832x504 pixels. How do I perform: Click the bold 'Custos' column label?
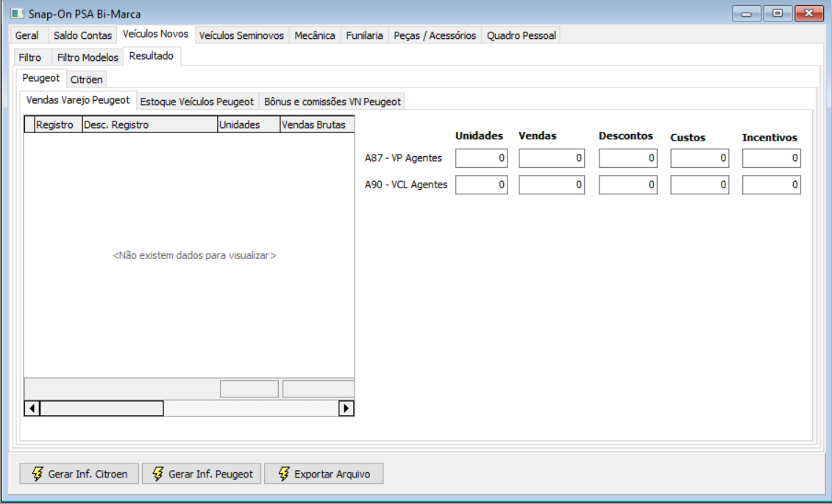pos(688,138)
